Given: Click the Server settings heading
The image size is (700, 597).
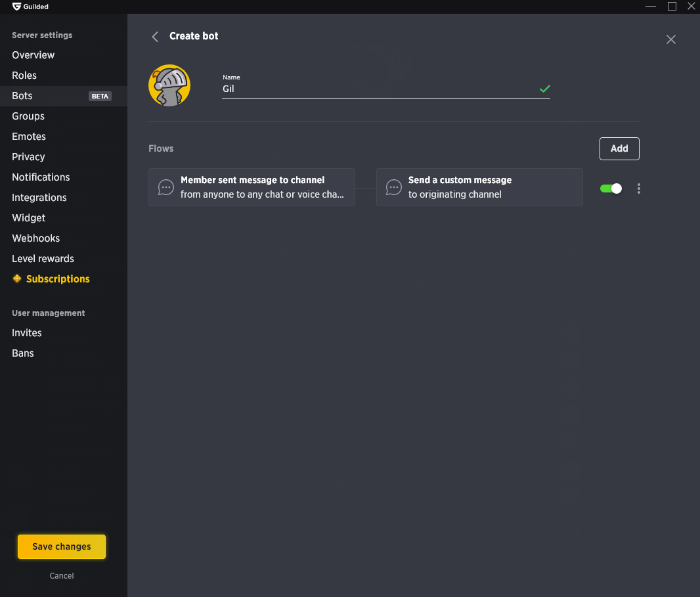Looking at the screenshot, I should click(42, 35).
